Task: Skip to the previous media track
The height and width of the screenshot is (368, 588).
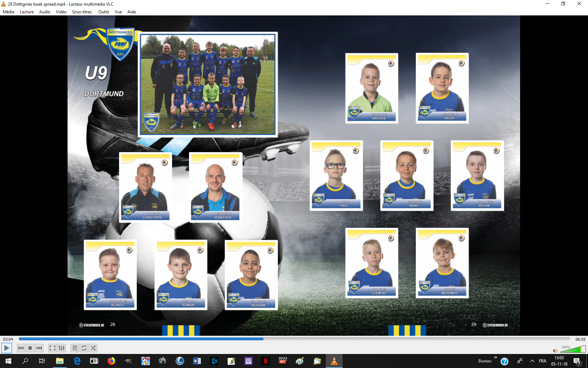Action: pos(21,348)
